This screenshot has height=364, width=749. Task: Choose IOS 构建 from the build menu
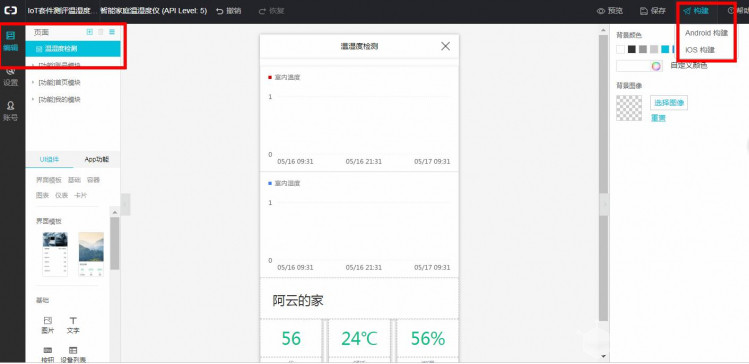[700, 50]
